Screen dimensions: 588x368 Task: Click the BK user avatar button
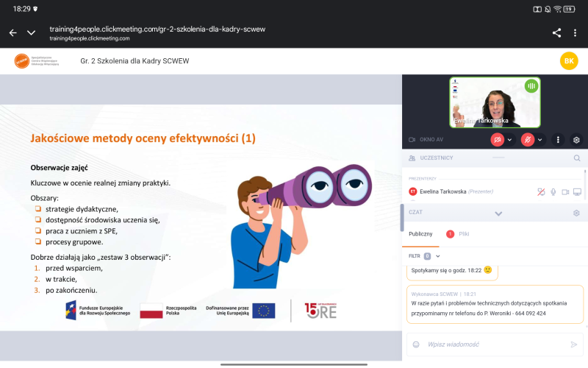point(568,61)
